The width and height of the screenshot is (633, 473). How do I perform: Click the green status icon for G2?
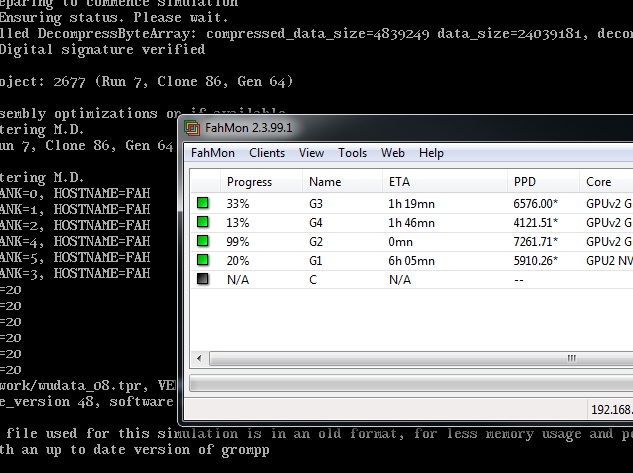pos(203,241)
